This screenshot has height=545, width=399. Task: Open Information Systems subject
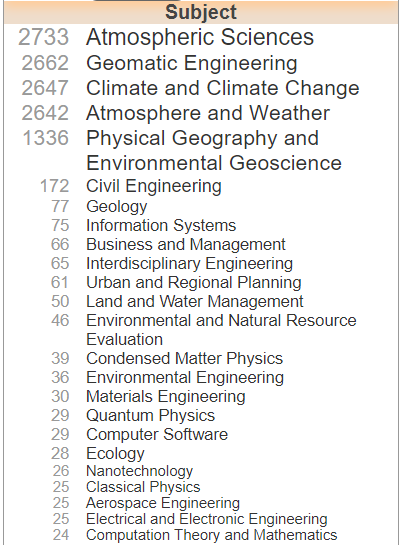[x=161, y=225]
